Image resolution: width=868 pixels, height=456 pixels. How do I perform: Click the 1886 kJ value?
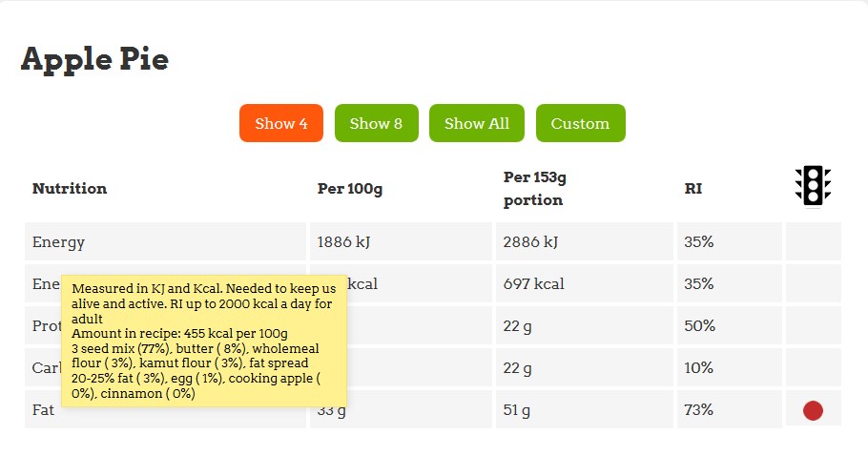(x=343, y=242)
